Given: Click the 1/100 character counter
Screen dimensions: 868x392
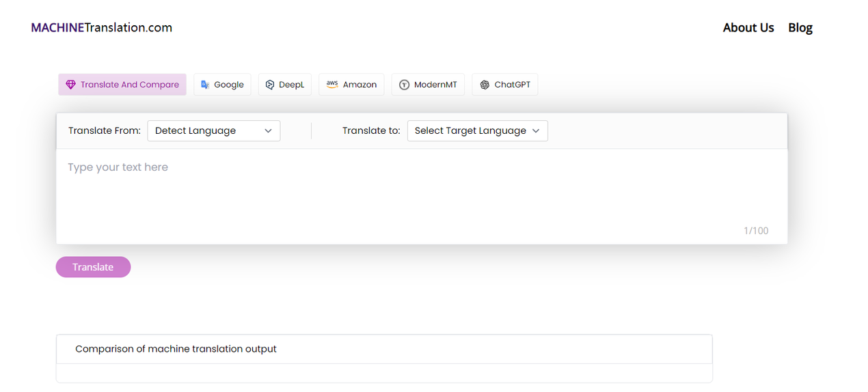Looking at the screenshot, I should tap(756, 231).
